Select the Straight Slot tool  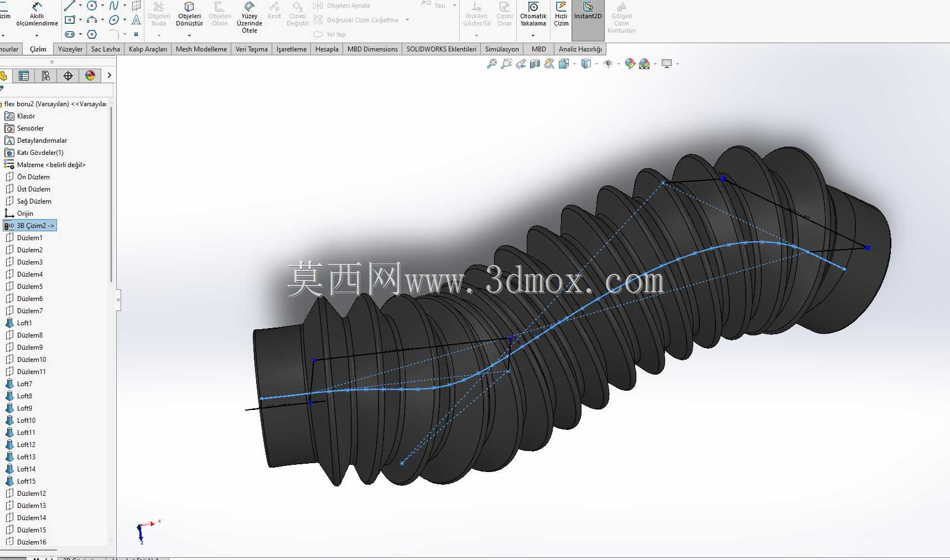(70, 34)
